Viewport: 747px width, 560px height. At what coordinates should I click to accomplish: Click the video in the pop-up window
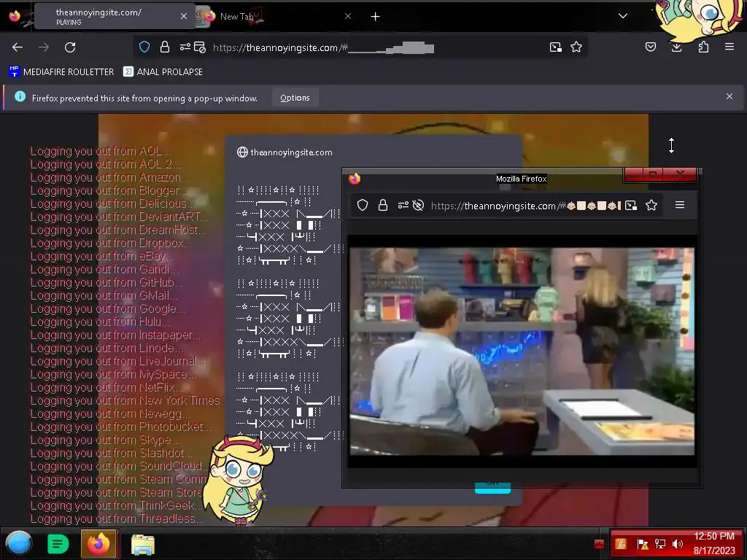tap(522, 351)
